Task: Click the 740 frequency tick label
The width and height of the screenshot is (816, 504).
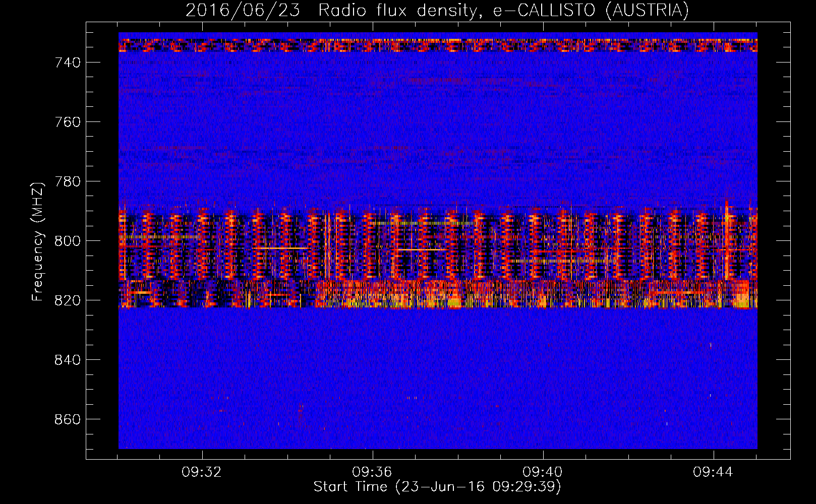Action: (68, 62)
